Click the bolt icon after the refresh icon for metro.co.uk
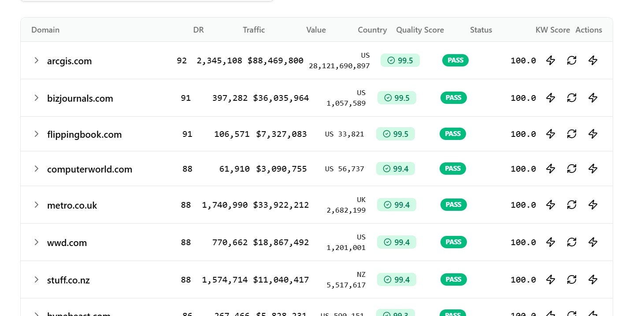644x316 pixels. 593,204
